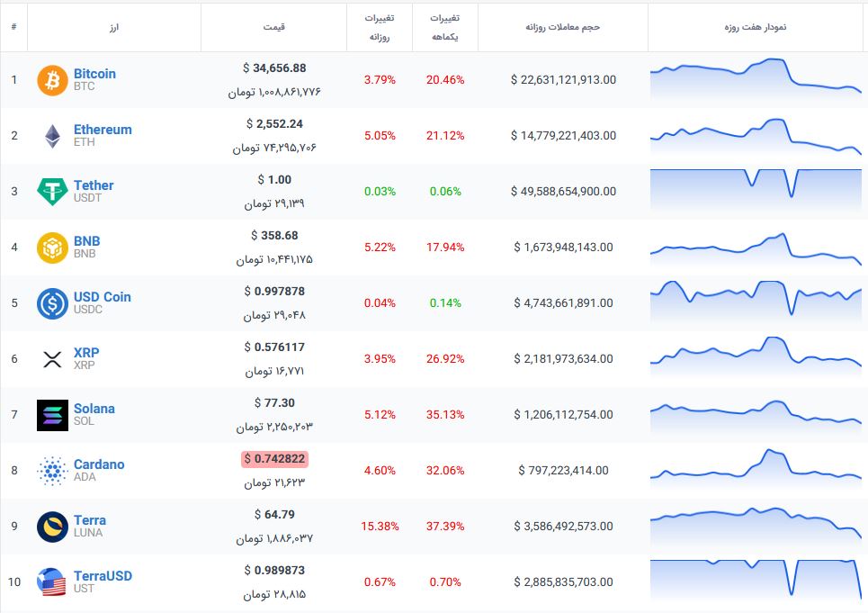
Task: Open the TerraUSD coin page link
Action: 103,576
